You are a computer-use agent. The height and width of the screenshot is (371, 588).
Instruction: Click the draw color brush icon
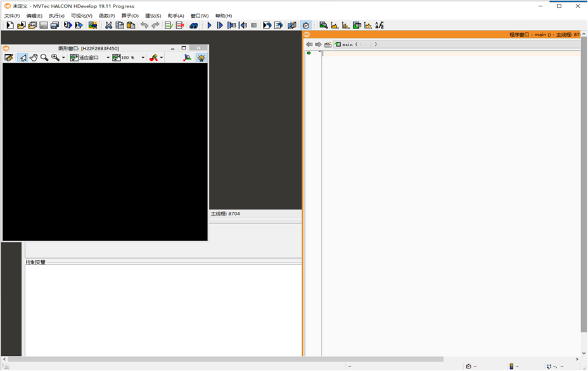click(x=153, y=58)
